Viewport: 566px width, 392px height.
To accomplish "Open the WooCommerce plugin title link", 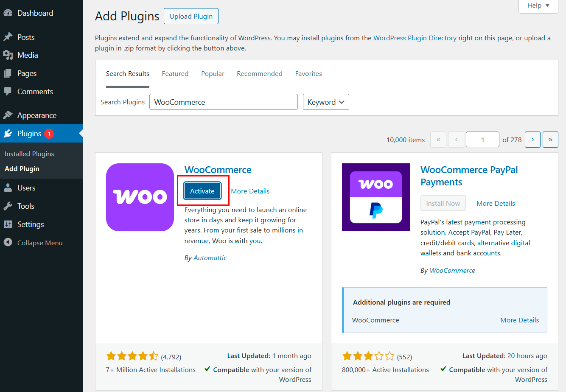I will point(218,170).
